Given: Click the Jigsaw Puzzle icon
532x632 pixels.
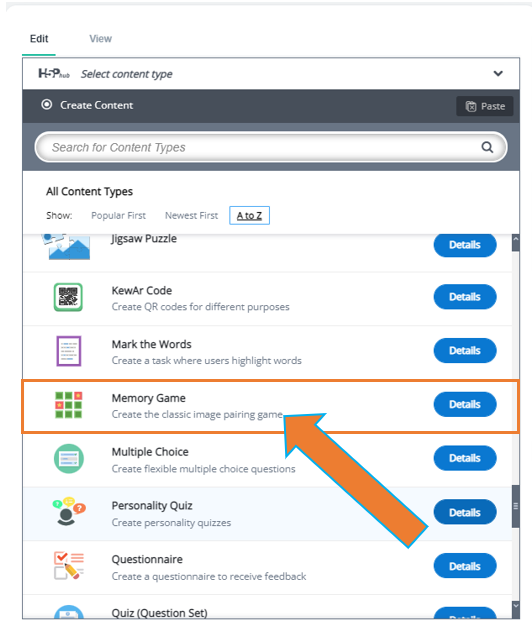Looking at the screenshot, I should pyautogui.click(x=66, y=246).
